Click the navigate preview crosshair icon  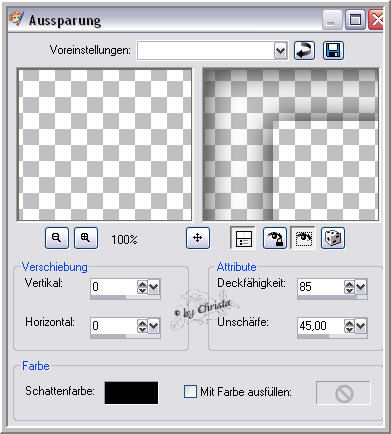click(x=198, y=238)
